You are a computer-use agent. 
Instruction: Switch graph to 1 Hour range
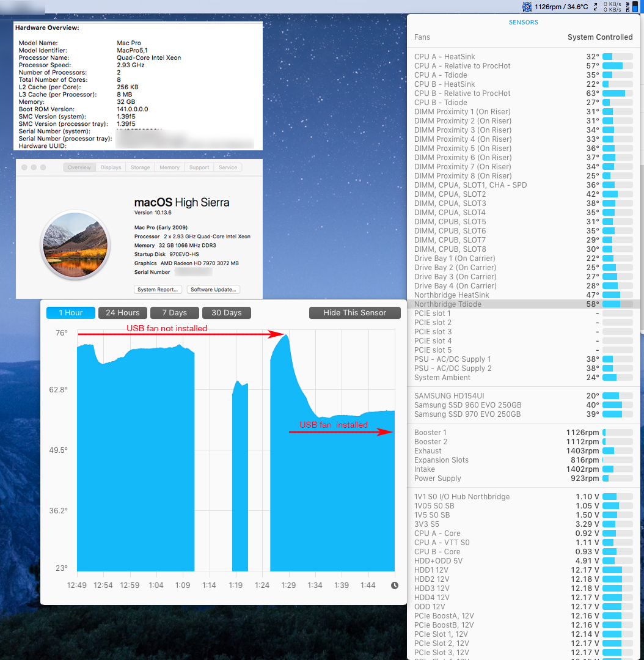tap(71, 313)
